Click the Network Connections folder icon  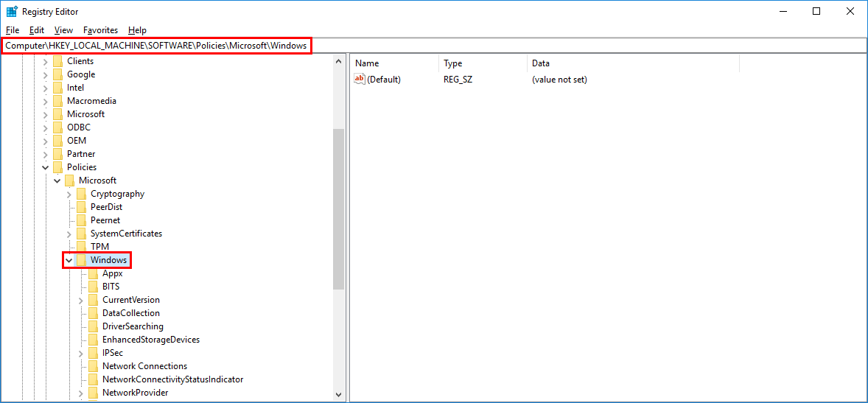coord(92,366)
